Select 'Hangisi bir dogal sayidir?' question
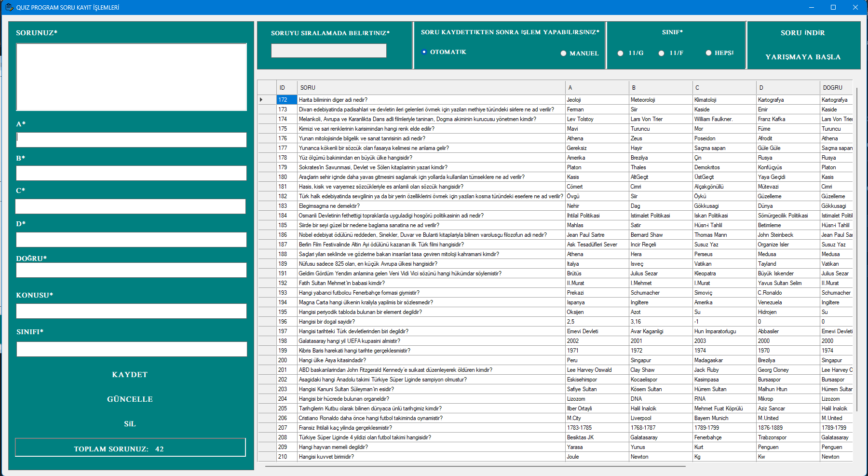The image size is (868, 476). pos(431,322)
